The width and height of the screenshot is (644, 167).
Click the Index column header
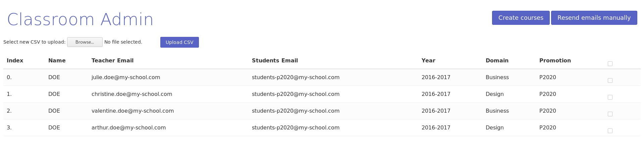15,61
